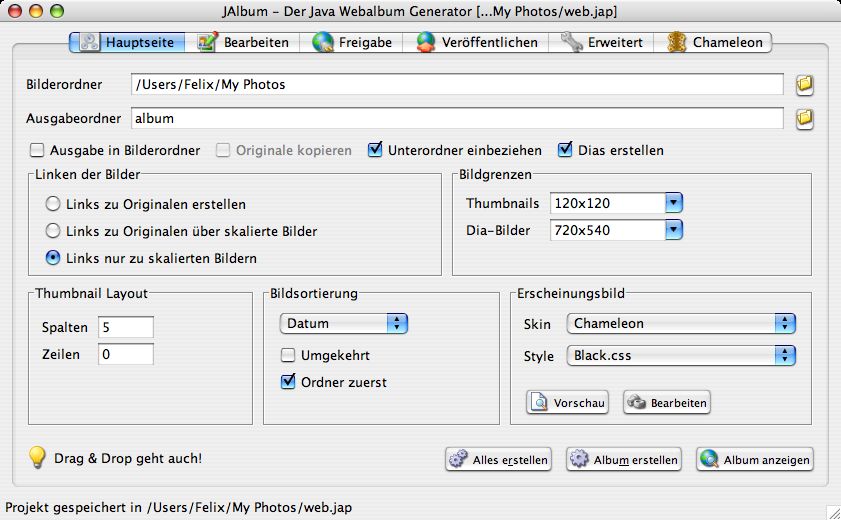Enable Ausgabe in Bilderordner checkbox
The height and width of the screenshot is (520, 841).
37,150
